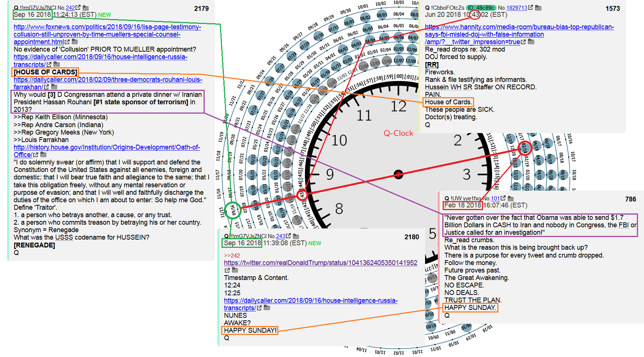
Task: Click external-link icon after transcripts/ in post 2180
Action: click(259, 308)
